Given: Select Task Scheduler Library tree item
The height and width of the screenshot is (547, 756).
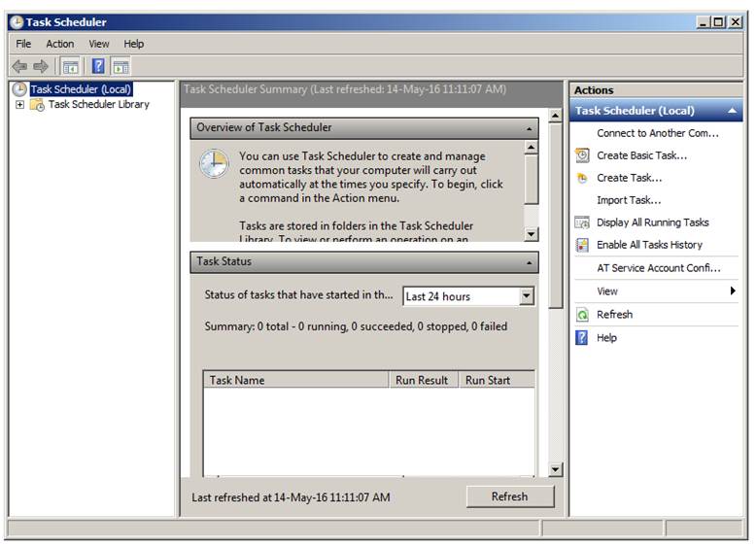Looking at the screenshot, I should (x=99, y=105).
